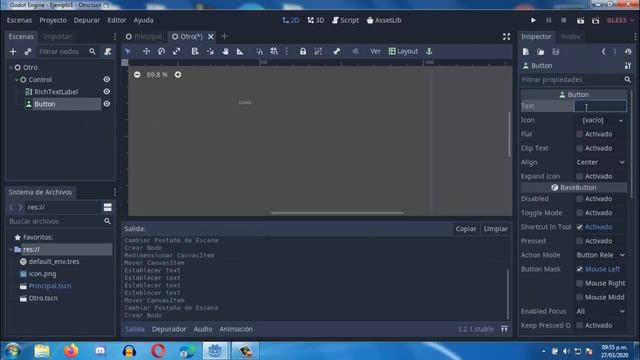Open the GLES3 renderer dropdown
This screenshot has width=640, height=360.
pos(620,20)
